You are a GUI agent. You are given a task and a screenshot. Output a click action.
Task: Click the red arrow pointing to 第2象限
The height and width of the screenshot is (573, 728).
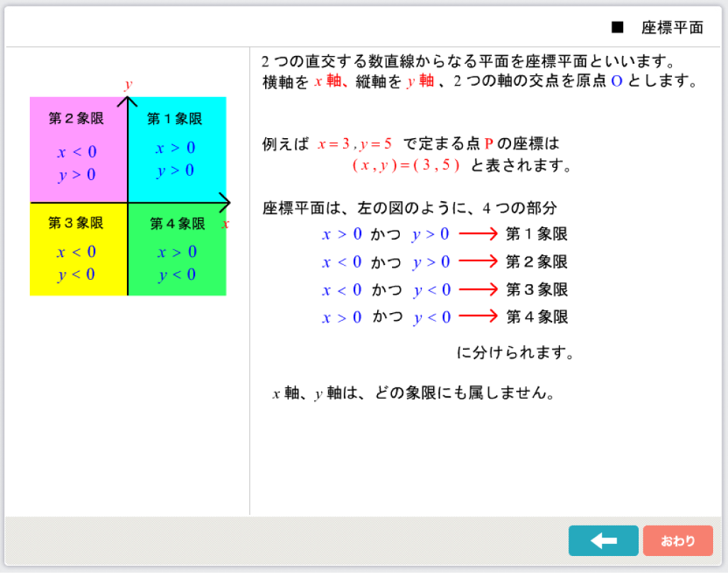478,262
